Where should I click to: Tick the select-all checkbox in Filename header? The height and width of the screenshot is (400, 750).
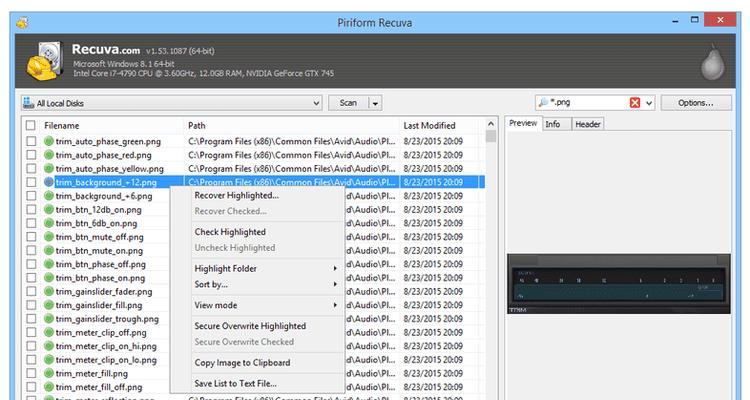click(31, 125)
